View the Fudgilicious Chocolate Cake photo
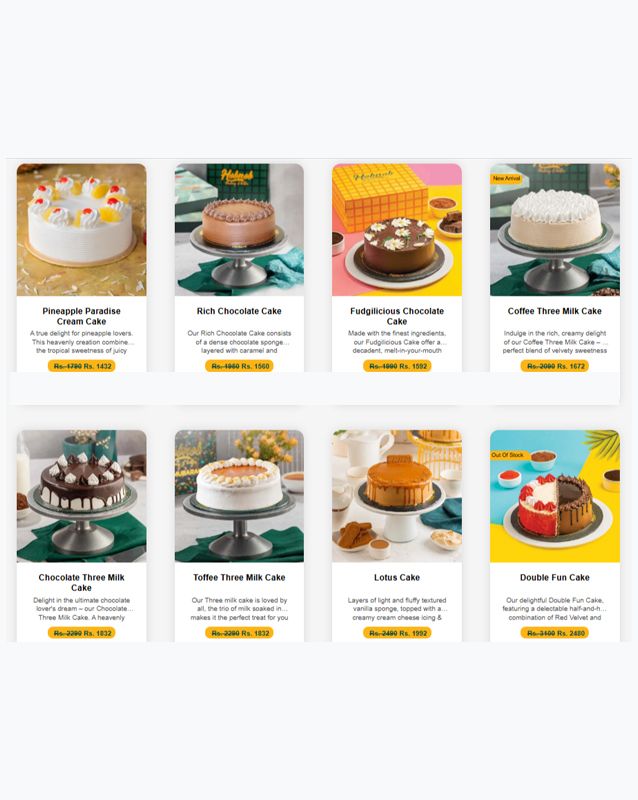Screen dimensions: 638x800 pyautogui.click(x=397, y=230)
